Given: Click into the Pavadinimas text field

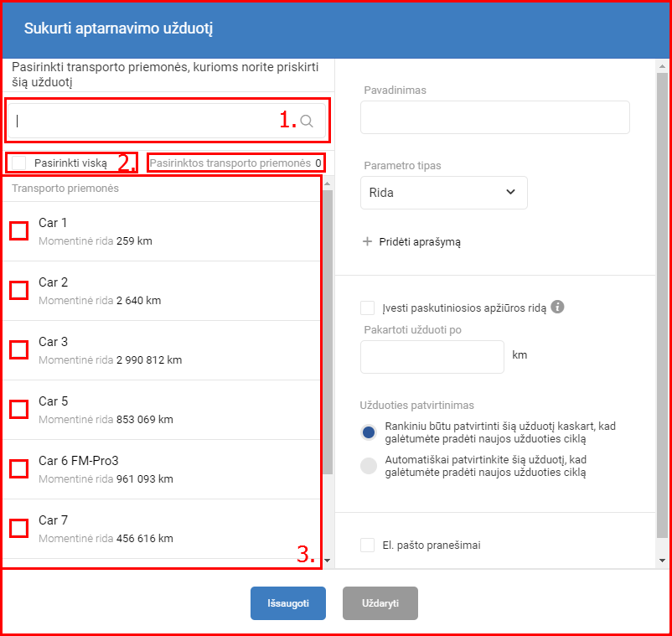Looking at the screenshot, I should (x=494, y=117).
